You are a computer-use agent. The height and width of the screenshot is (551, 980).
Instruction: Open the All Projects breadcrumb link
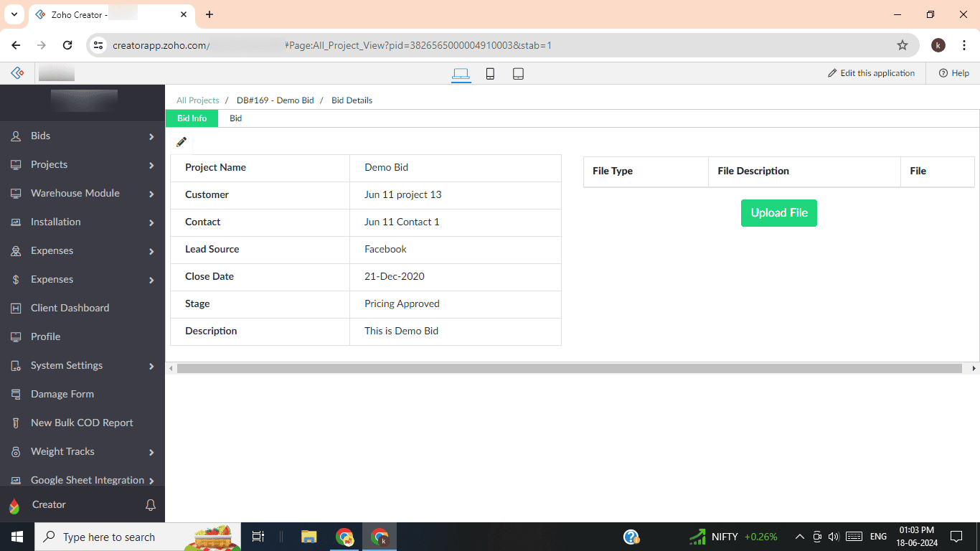[x=197, y=100]
